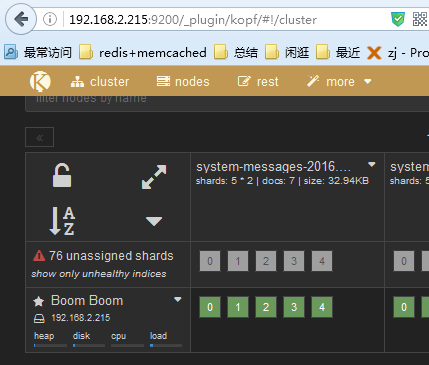The width and height of the screenshot is (429, 365).
Task: Open the zj bookmark with X icon
Action: pos(398,53)
